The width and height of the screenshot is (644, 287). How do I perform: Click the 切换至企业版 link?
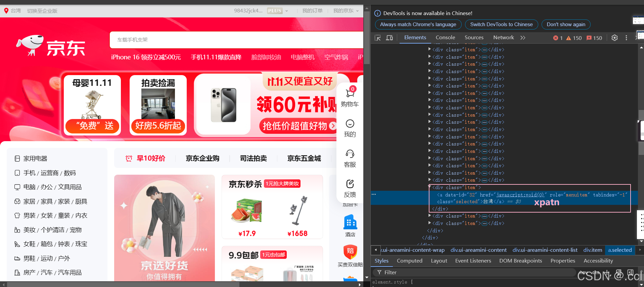point(42,11)
